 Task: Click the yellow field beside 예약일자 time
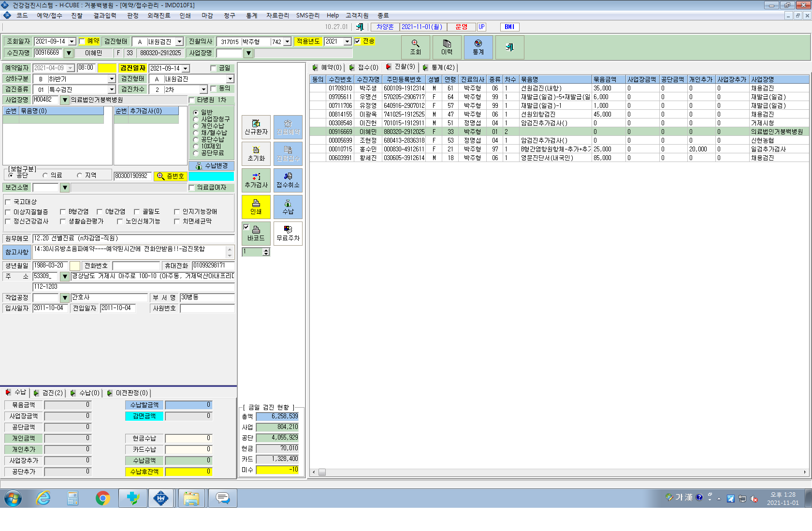[x=107, y=68]
